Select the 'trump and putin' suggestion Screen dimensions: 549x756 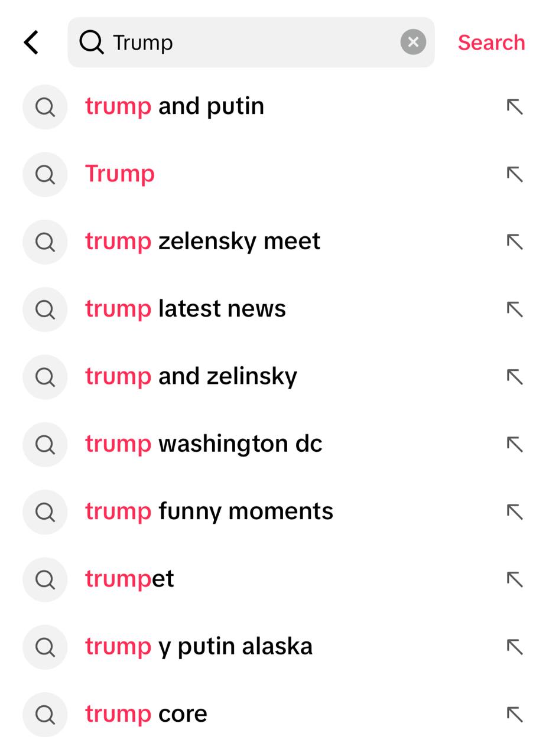(x=174, y=107)
